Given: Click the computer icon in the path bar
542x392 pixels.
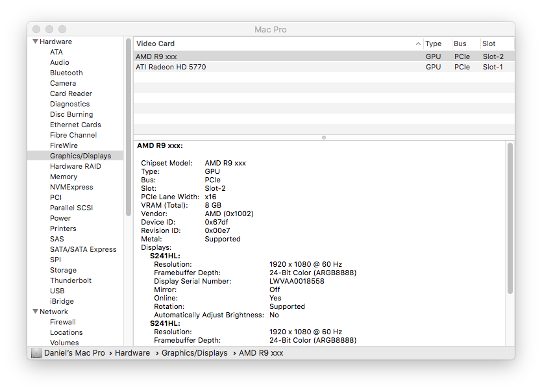Looking at the screenshot, I should 36,353.
